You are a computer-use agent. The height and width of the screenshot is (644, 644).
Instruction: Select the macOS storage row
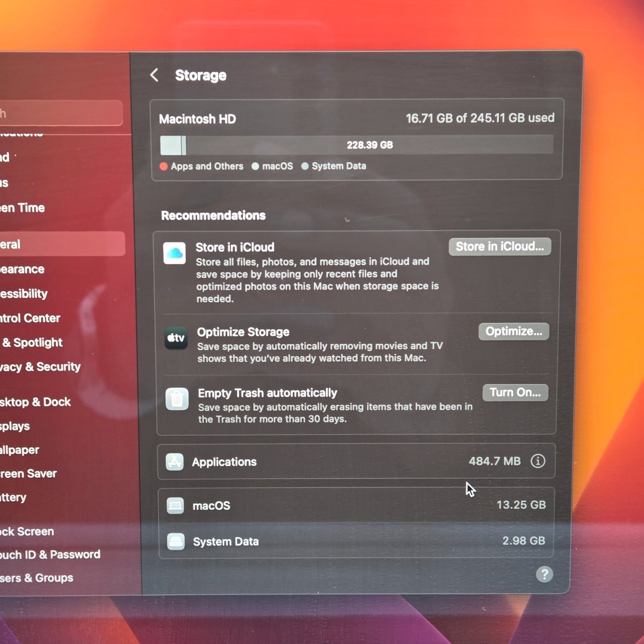[x=356, y=505]
